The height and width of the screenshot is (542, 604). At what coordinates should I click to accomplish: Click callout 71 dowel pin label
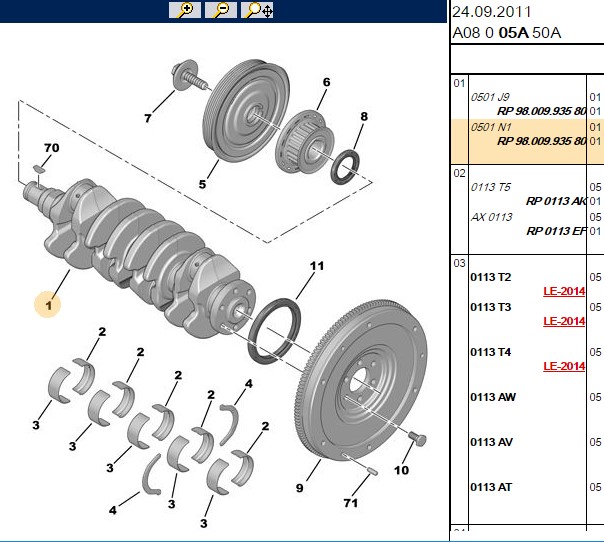coord(351,503)
